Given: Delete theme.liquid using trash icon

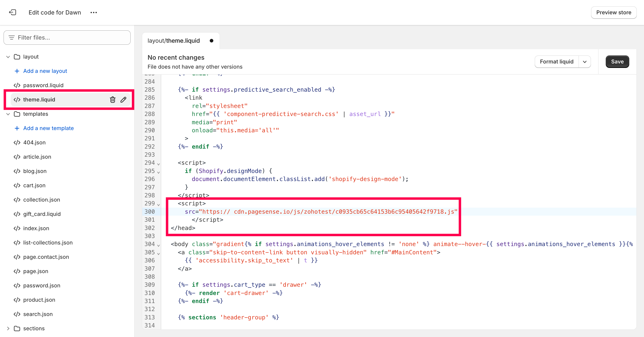Looking at the screenshot, I should [x=112, y=100].
